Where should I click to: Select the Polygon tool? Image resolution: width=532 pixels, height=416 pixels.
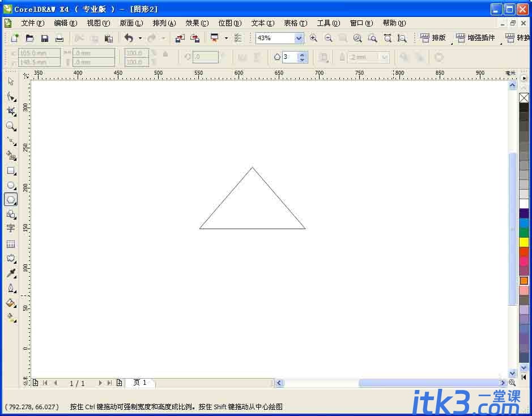[11, 200]
